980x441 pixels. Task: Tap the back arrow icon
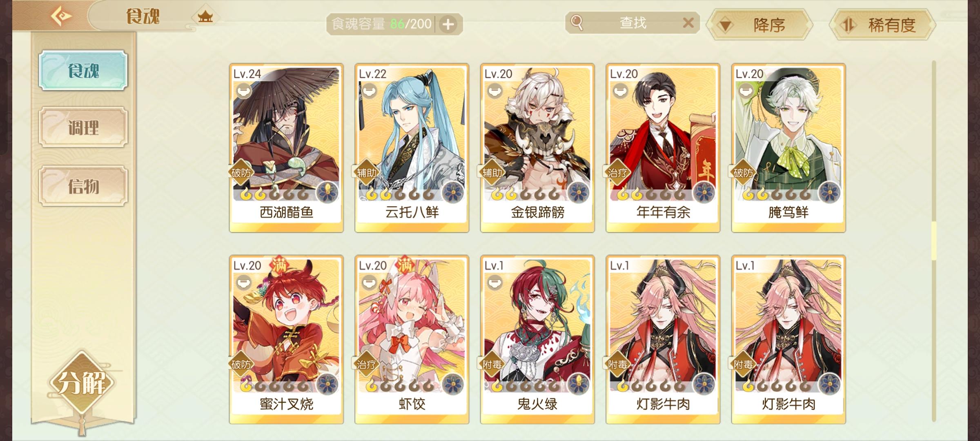click(x=61, y=16)
